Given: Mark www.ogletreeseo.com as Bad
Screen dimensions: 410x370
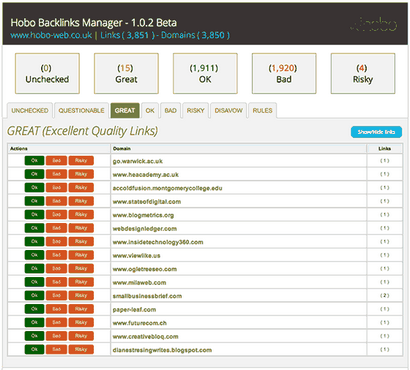Looking at the screenshot, I should click(x=56, y=268).
